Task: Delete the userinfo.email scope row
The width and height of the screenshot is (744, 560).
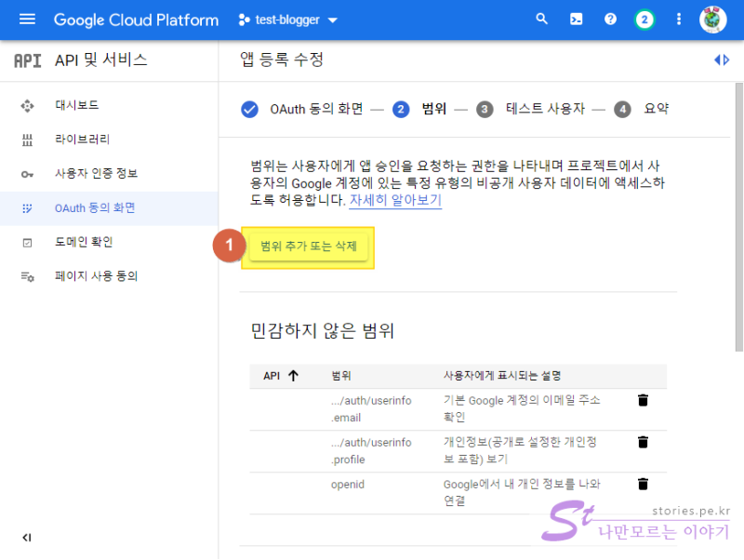Action: pos(643,400)
